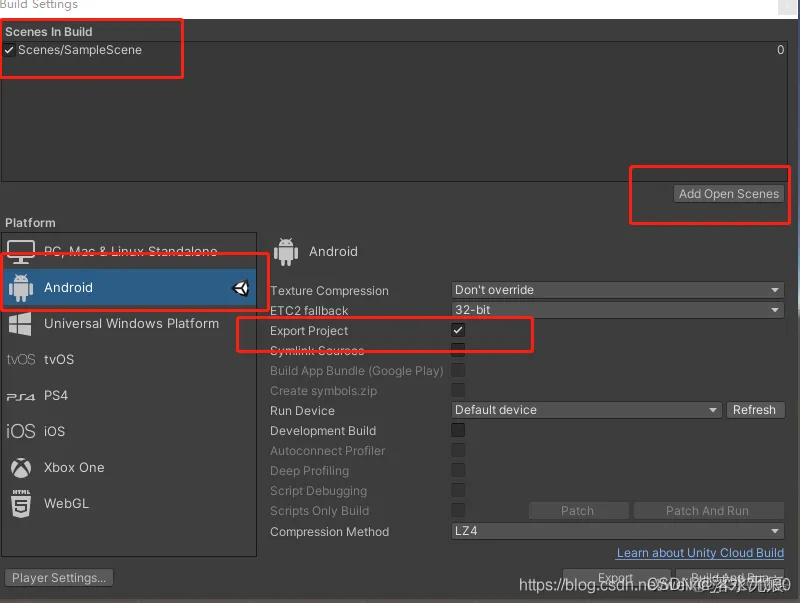This screenshot has width=800, height=603.
Task: Click the Development Build label
Action: pos(323,431)
